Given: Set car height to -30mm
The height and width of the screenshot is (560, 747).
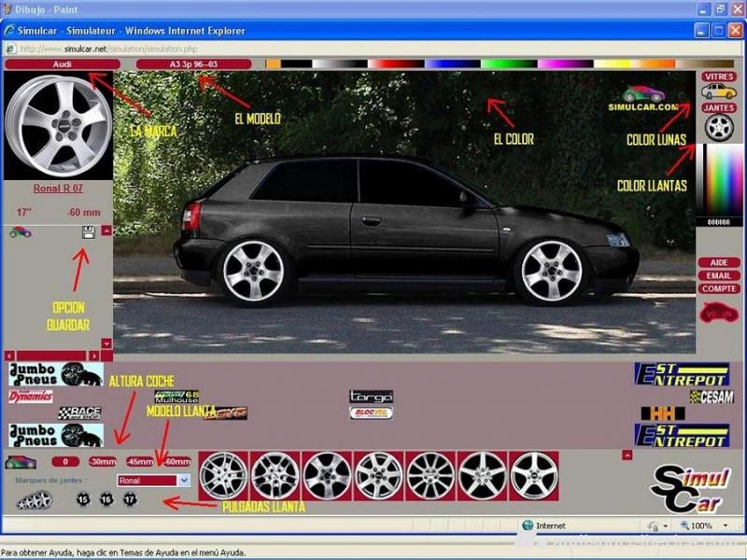Looking at the screenshot, I should (101, 462).
